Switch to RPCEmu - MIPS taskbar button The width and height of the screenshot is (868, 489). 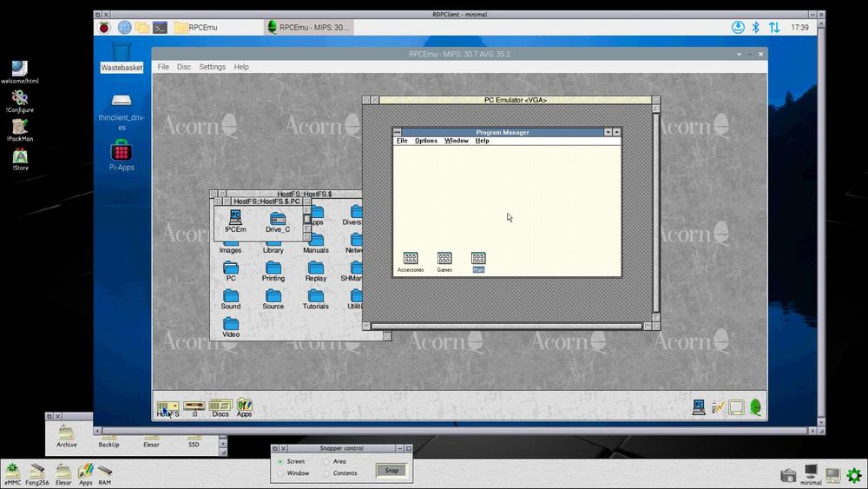click(x=308, y=27)
